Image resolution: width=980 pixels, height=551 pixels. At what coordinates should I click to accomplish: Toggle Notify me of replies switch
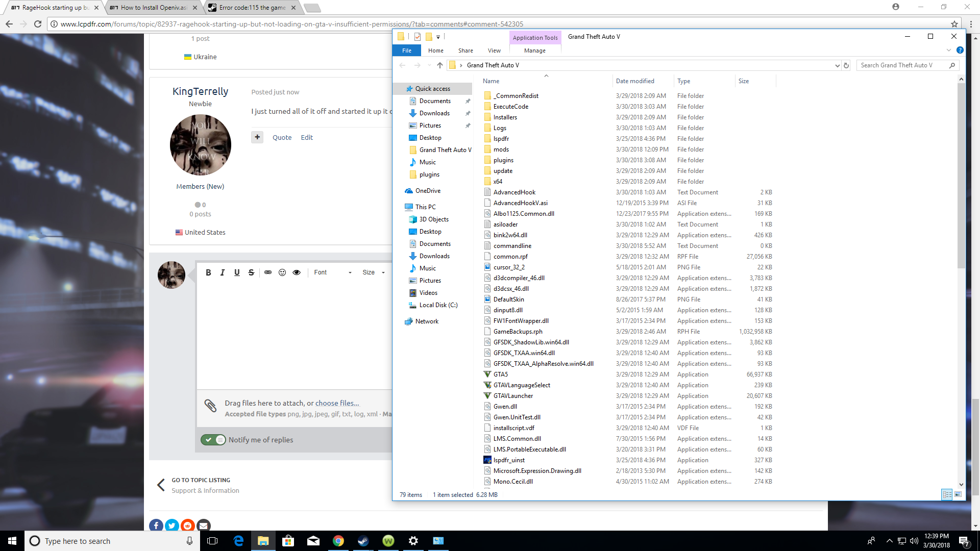point(213,440)
